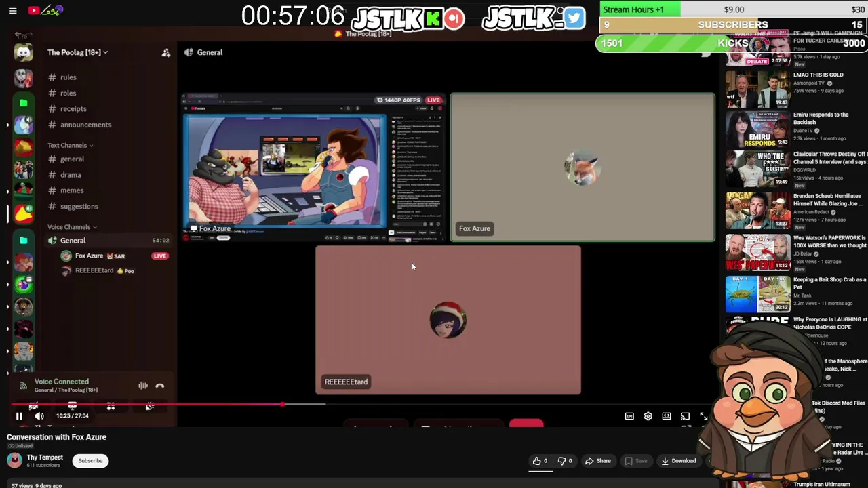
Task: Click the Download button
Action: (x=679, y=461)
